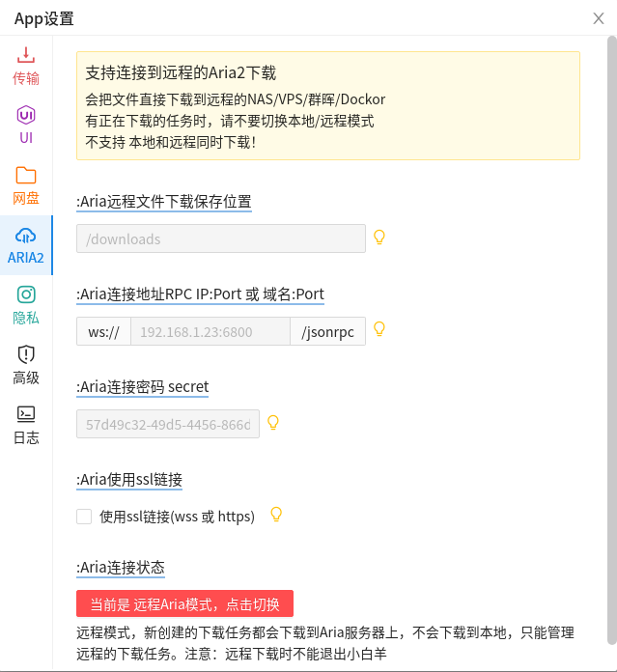Close the App设置 dialog
Image resolution: width=617 pixels, height=672 pixels.
(x=599, y=18)
